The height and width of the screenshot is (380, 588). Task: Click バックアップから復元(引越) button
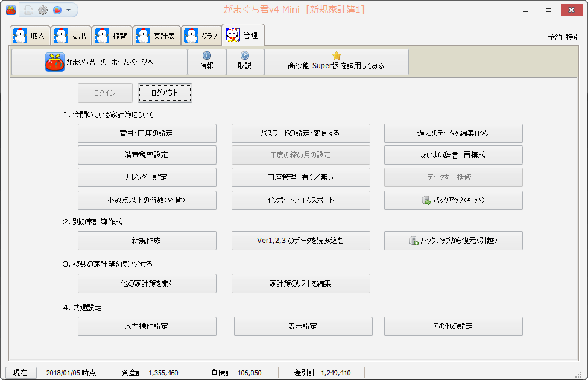[453, 241]
